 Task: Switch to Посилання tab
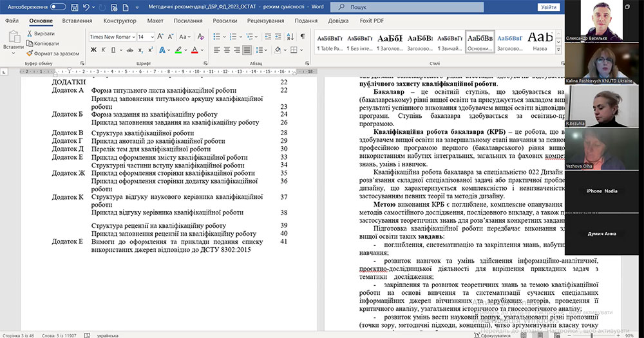(187, 21)
